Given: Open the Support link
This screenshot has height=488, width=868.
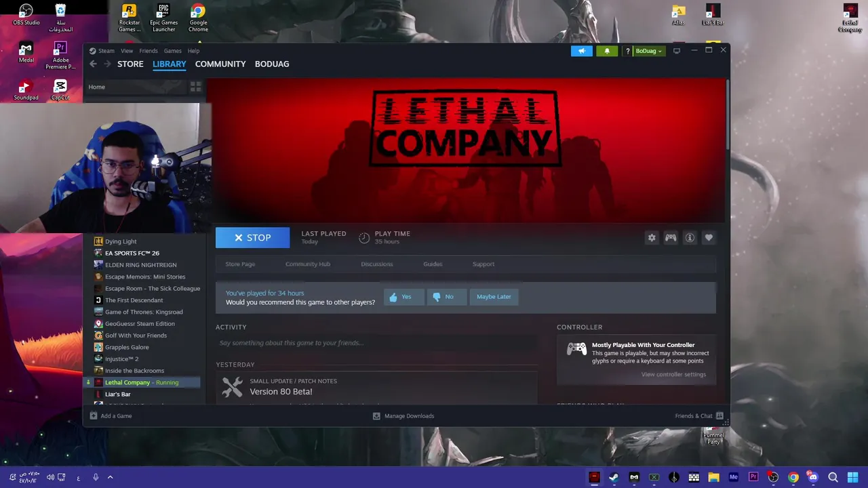Looking at the screenshot, I should click(x=484, y=264).
